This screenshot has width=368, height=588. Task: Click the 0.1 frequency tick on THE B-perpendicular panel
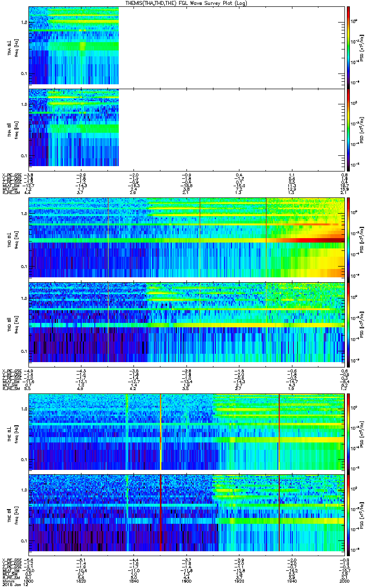[24, 459]
